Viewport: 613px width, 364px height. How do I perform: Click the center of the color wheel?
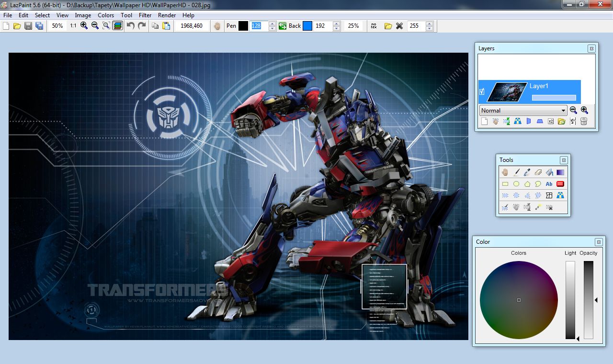coord(519,300)
